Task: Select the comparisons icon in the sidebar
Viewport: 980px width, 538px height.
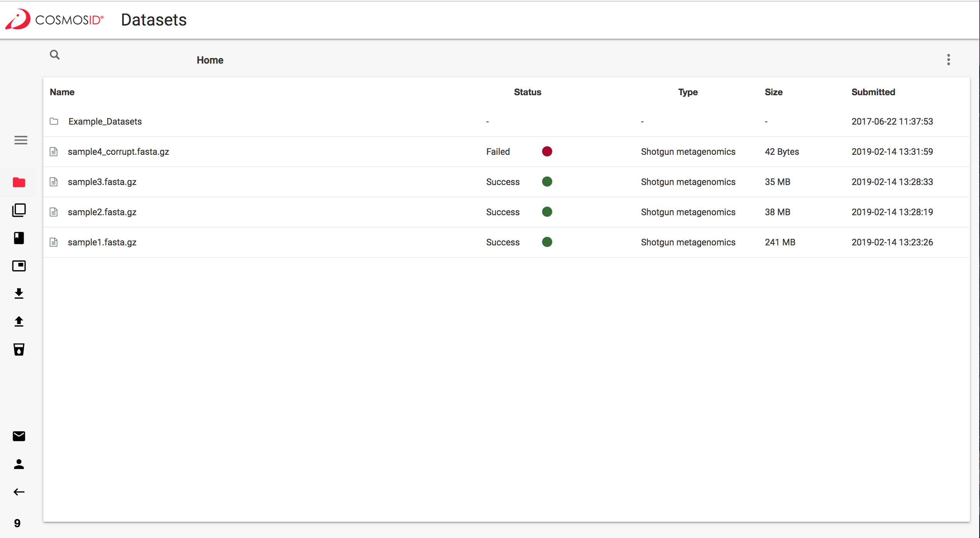Action: point(19,210)
